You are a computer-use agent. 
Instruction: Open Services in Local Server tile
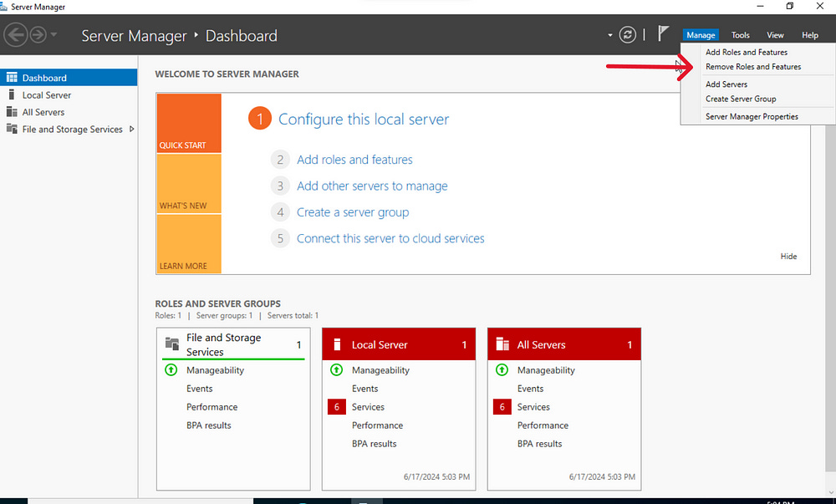[368, 407]
